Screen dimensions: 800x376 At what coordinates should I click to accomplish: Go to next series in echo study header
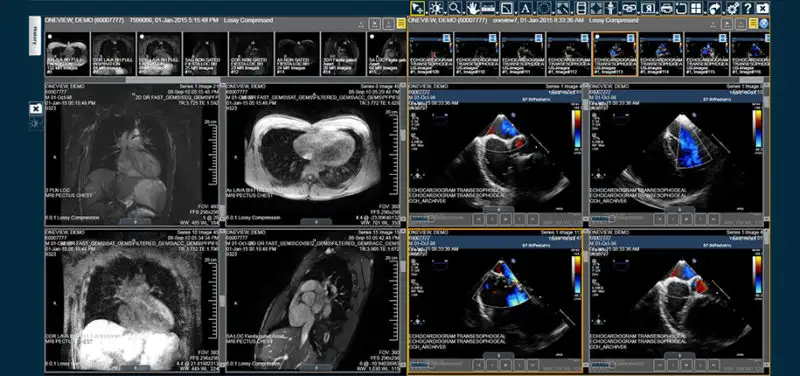740,23
